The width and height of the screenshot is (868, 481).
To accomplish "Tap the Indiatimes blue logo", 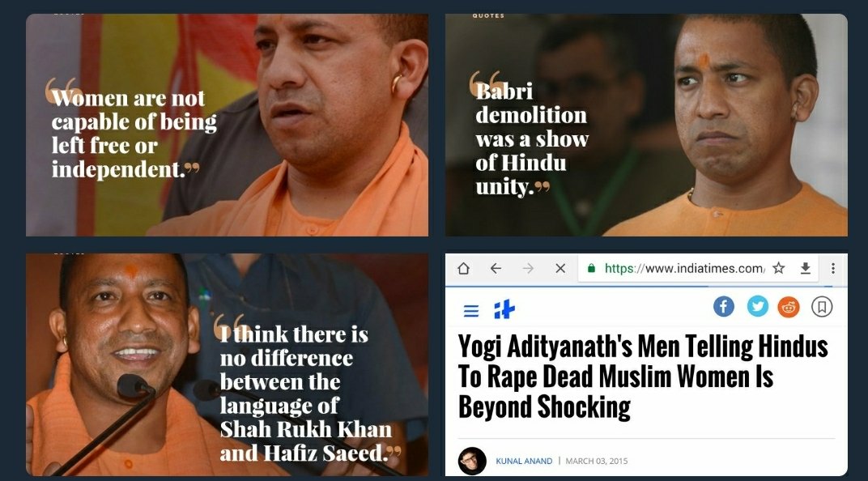I will pos(504,309).
